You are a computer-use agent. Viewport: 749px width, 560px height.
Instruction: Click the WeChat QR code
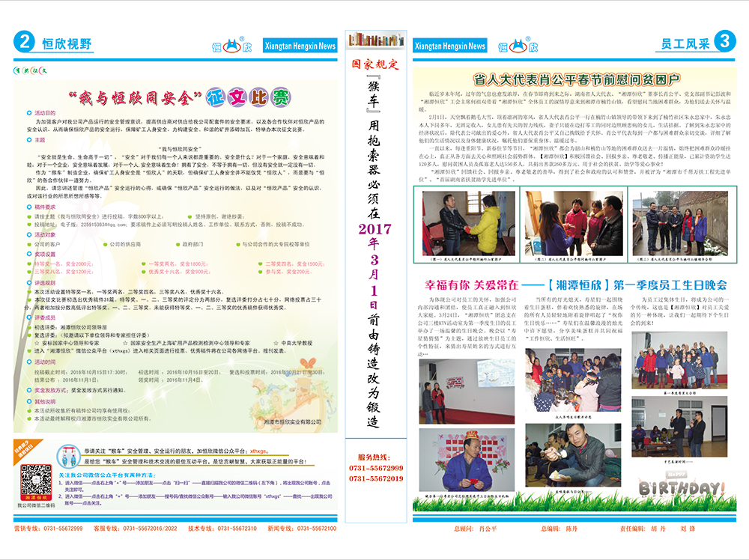[34, 481]
